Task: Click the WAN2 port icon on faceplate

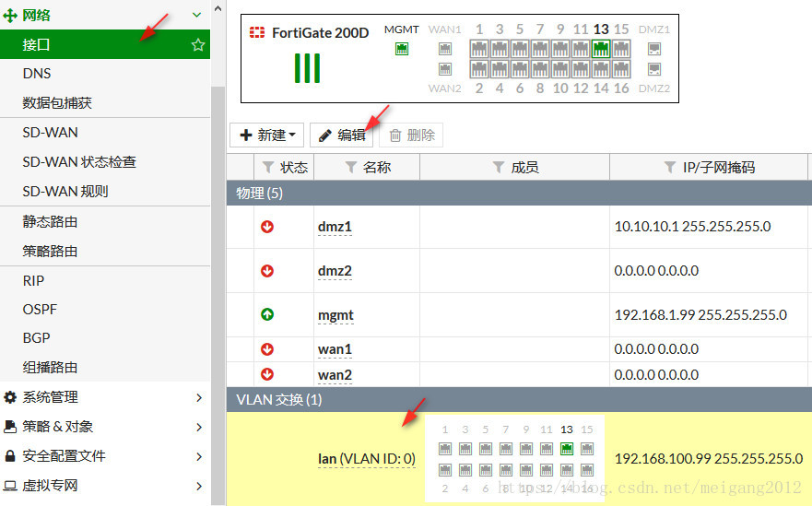Action: [x=445, y=69]
